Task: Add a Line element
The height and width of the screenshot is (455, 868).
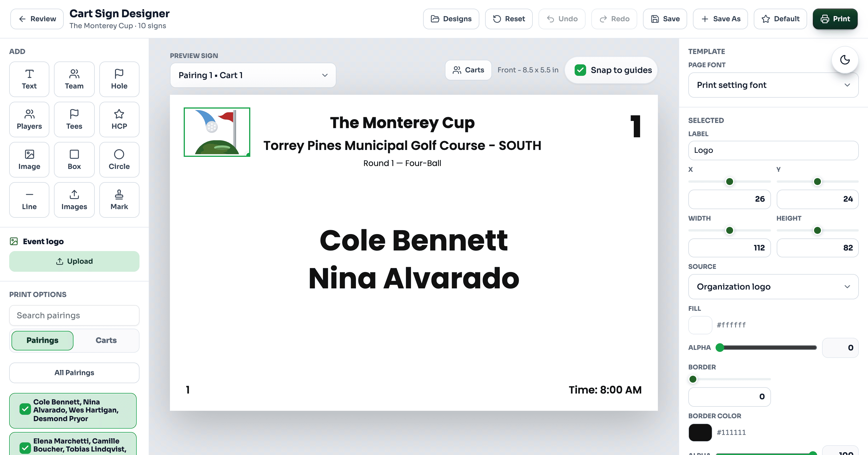Action: click(x=29, y=200)
